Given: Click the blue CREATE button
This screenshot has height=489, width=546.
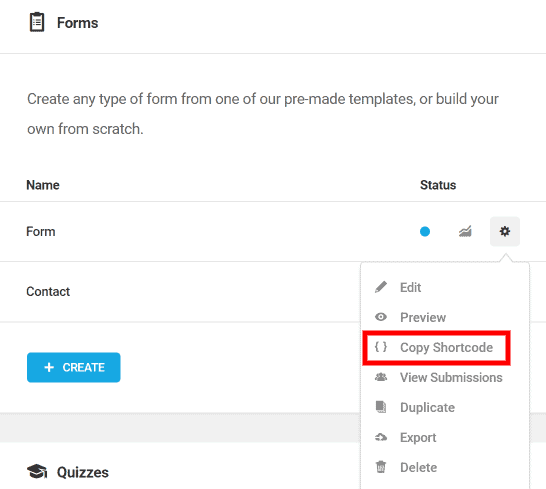Looking at the screenshot, I should [x=74, y=367].
